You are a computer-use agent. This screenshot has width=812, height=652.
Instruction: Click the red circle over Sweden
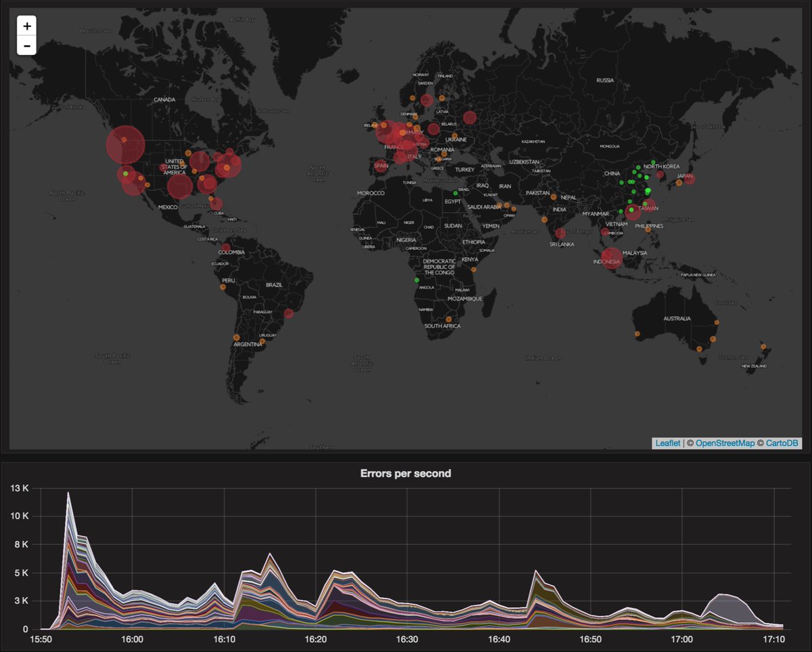coord(426,101)
